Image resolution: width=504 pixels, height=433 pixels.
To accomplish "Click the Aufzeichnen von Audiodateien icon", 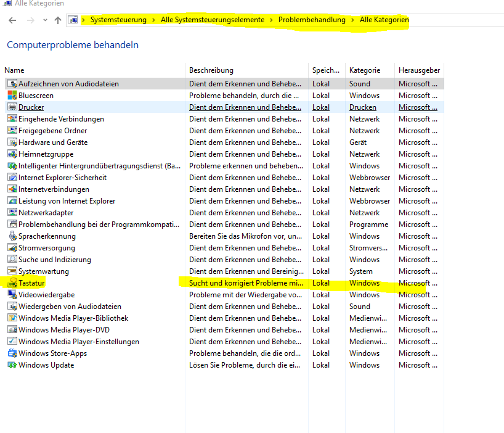I will tap(12, 84).
